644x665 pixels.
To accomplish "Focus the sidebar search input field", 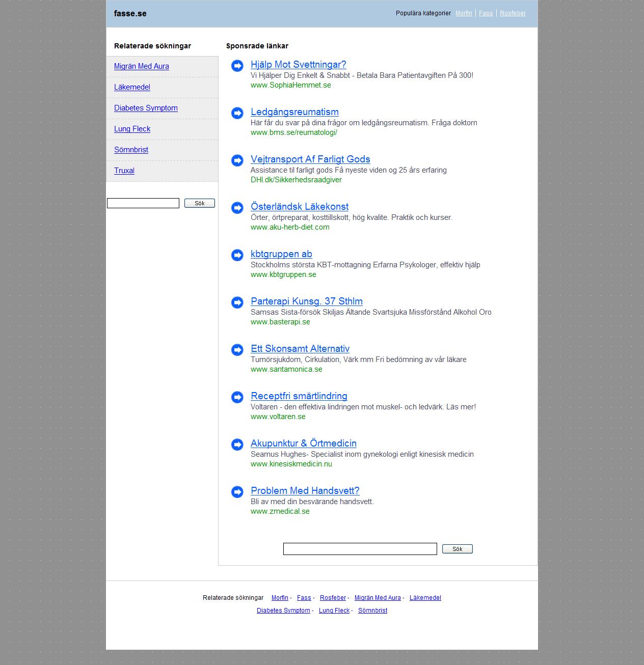I will pos(143,203).
